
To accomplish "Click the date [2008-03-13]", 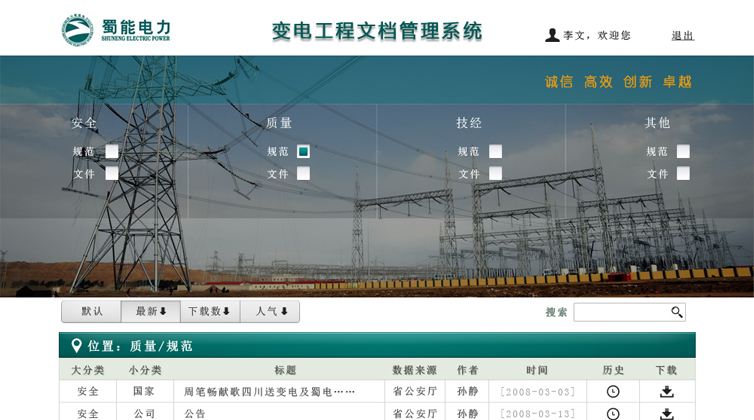I will pyautogui.click(x=537, y=414).
